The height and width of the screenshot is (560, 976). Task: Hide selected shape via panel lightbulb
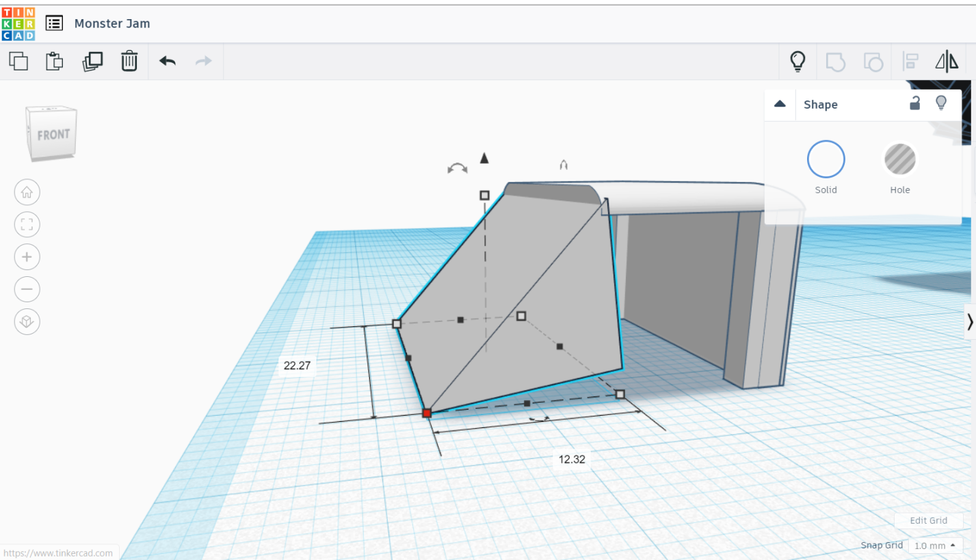[941, 103]
